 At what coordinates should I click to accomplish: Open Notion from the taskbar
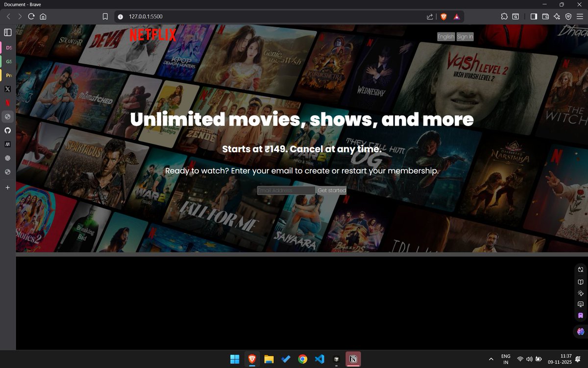point(353,359)
